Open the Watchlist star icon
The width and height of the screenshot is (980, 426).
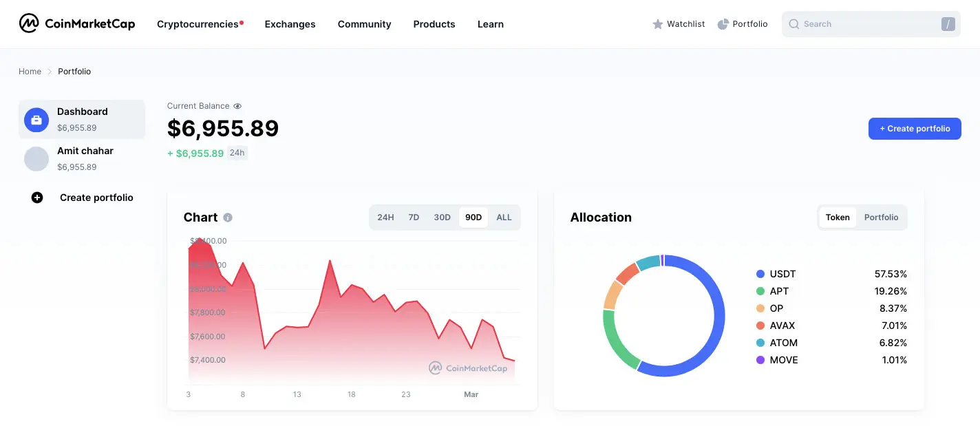pos(659,23)
